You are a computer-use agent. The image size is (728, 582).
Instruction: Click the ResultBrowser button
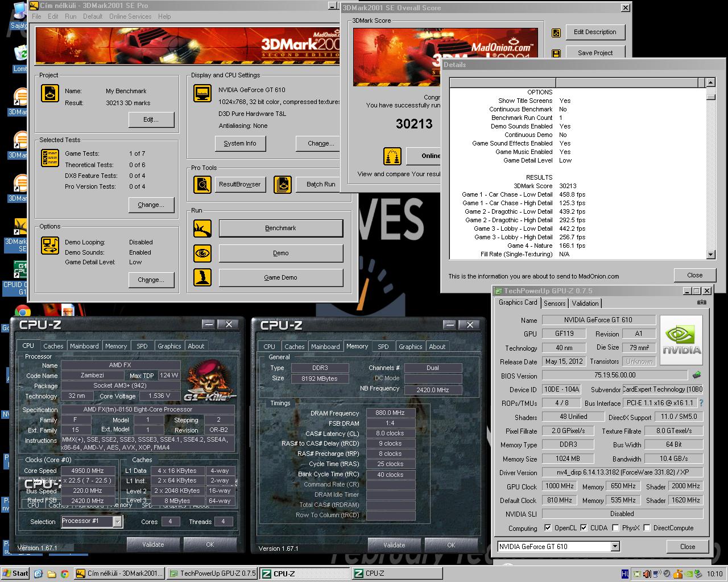[x=240, y=184]
